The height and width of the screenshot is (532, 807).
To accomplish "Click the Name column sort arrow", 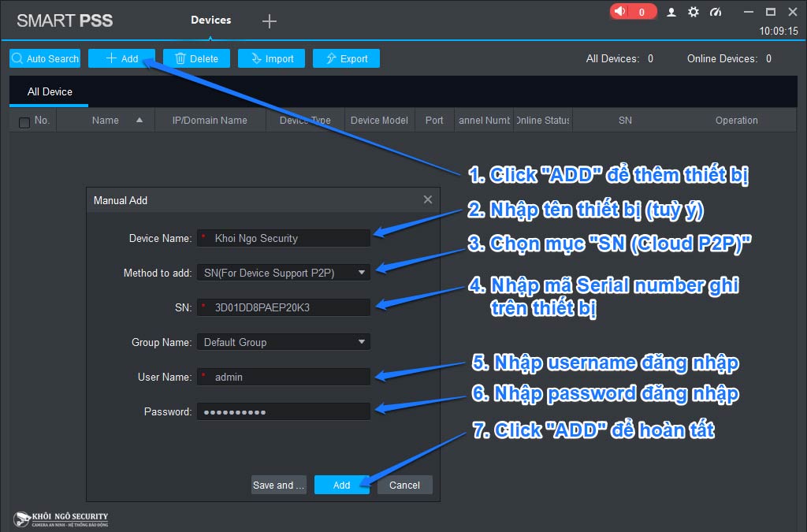I will click(139, 120).
